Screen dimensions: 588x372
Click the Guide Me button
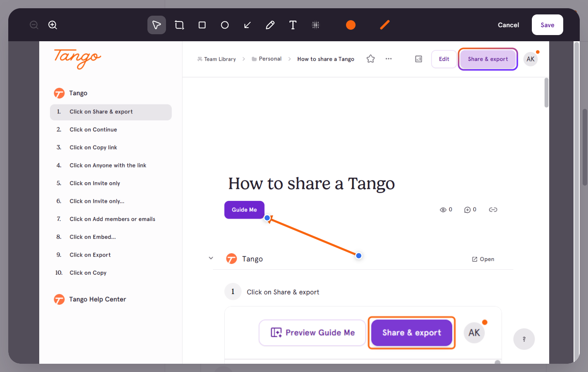(244, 210)
